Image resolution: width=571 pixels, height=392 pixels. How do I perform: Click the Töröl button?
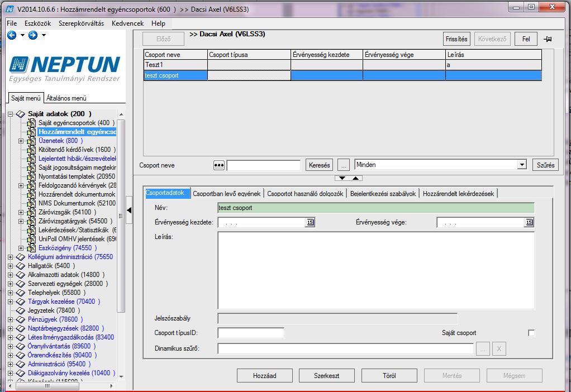(x=389, y=376)
